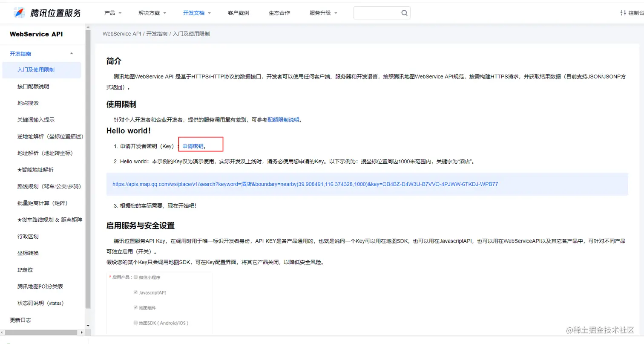Open 逆地址解析 in sidebar
The image size is (644, 344).
pos(50,136)
